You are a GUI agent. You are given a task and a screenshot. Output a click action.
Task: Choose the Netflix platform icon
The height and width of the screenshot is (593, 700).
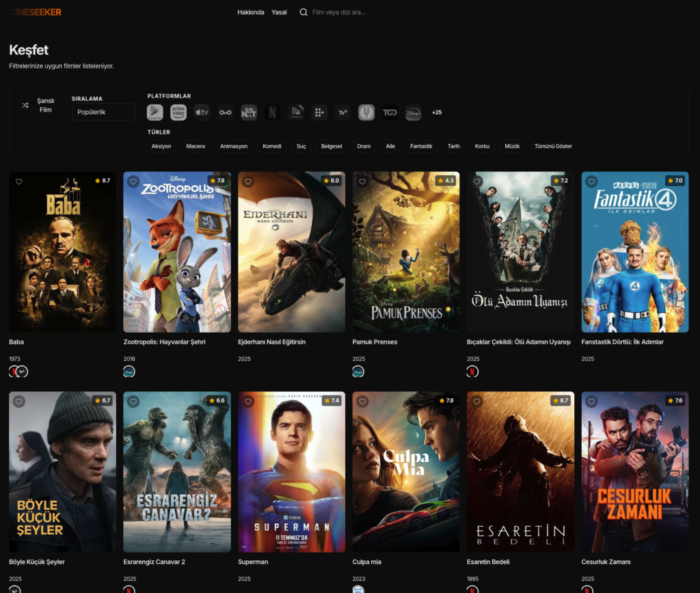273,113
